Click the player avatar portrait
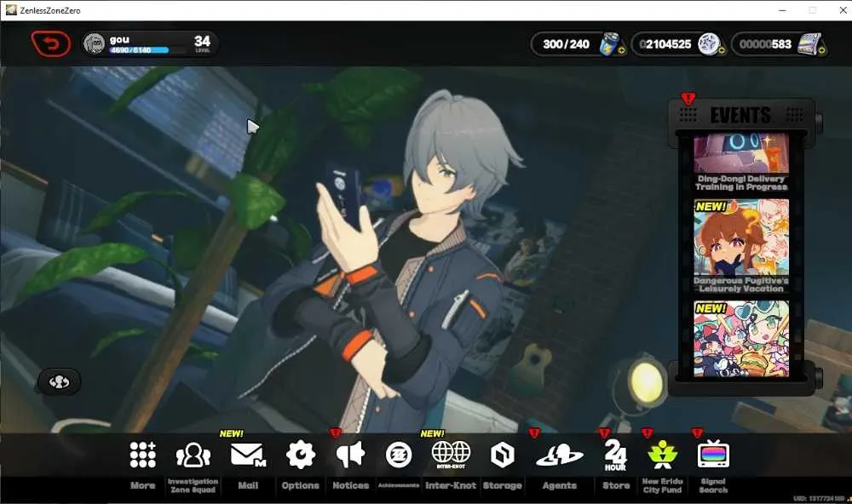 [x=95, y=44]
